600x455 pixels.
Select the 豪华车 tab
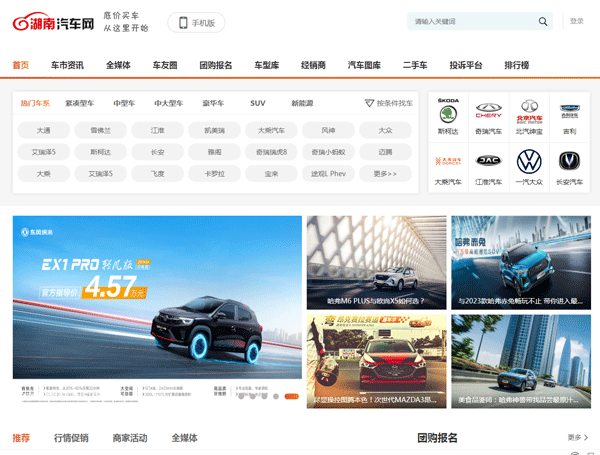coord(214,103)
